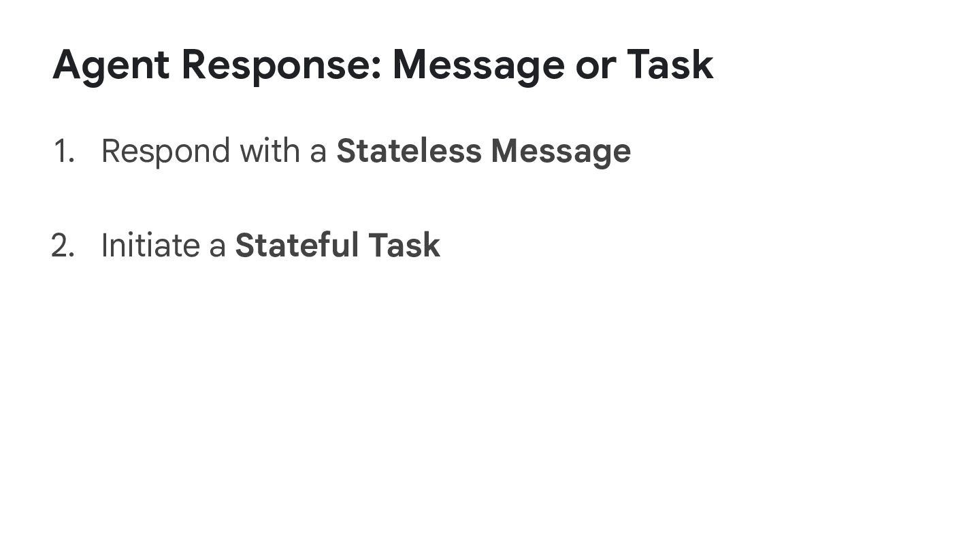The image size is (980, 551).
Task: Click the word 'Task' in the heading
Action: click(x=670, y=65)
